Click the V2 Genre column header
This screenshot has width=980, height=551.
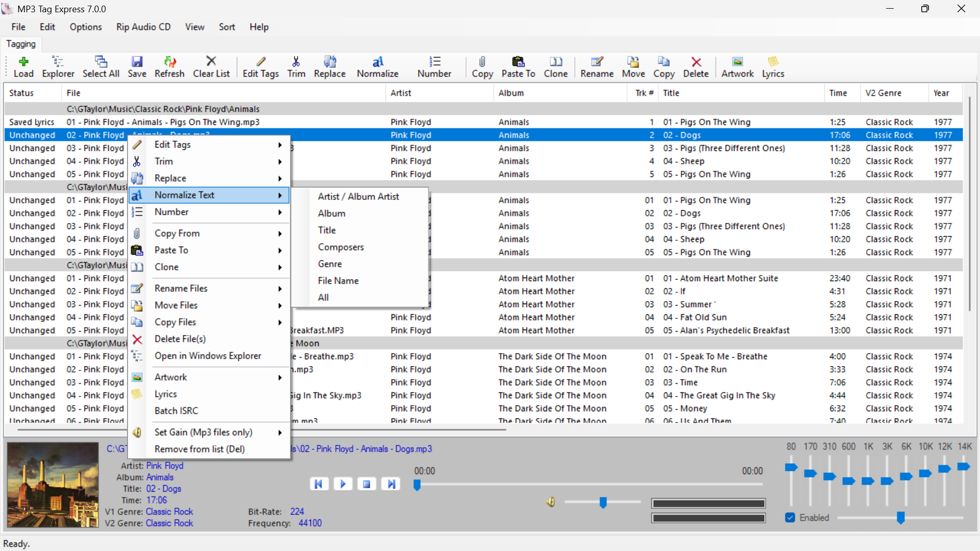pos(894,93)
